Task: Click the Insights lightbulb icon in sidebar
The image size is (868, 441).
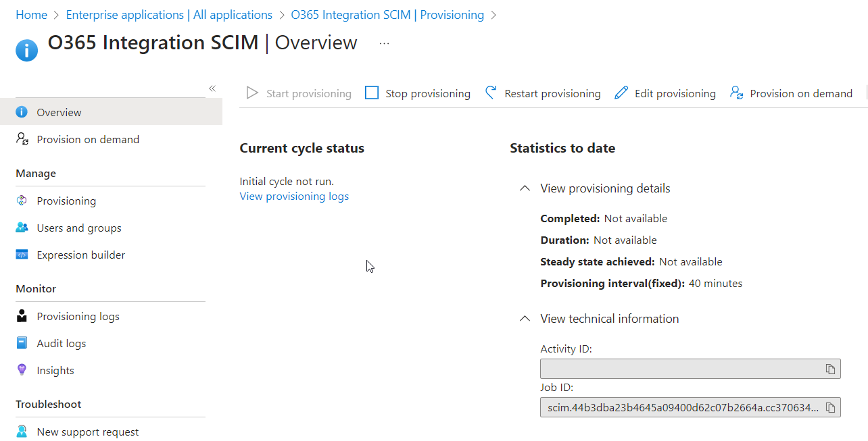Action: tap(22, 370)
